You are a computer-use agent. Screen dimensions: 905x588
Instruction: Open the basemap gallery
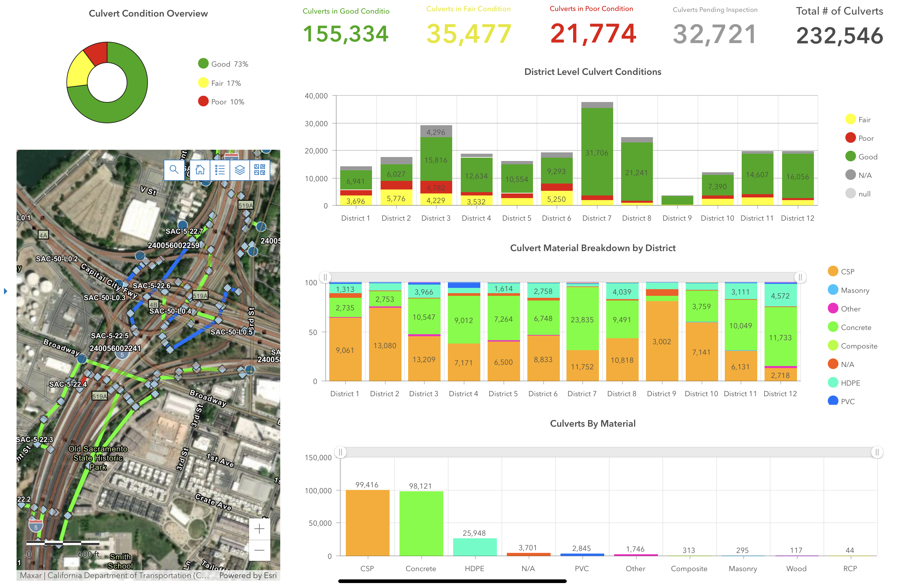click(x=260, y=170)
